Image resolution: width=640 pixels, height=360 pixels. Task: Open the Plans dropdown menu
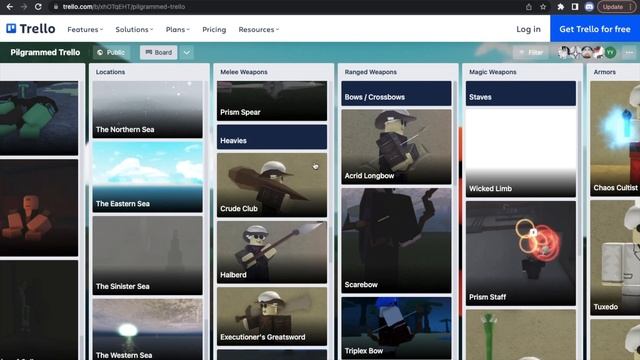(x=178, y=29)
